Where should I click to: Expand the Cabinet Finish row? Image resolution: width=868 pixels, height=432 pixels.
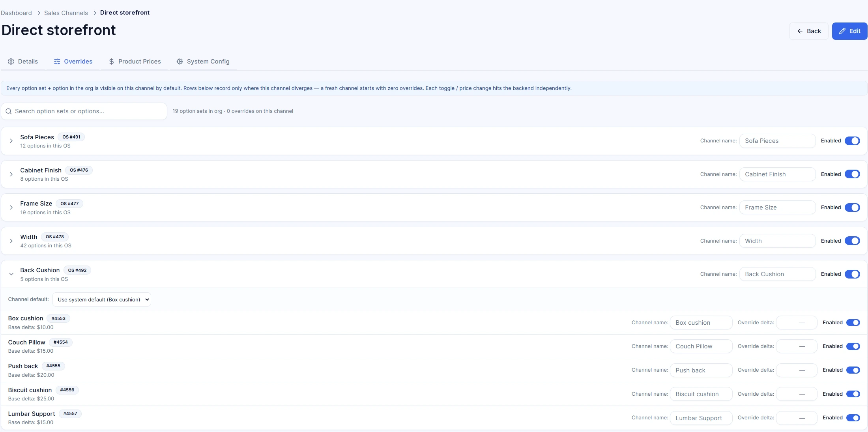coord(11,174)
